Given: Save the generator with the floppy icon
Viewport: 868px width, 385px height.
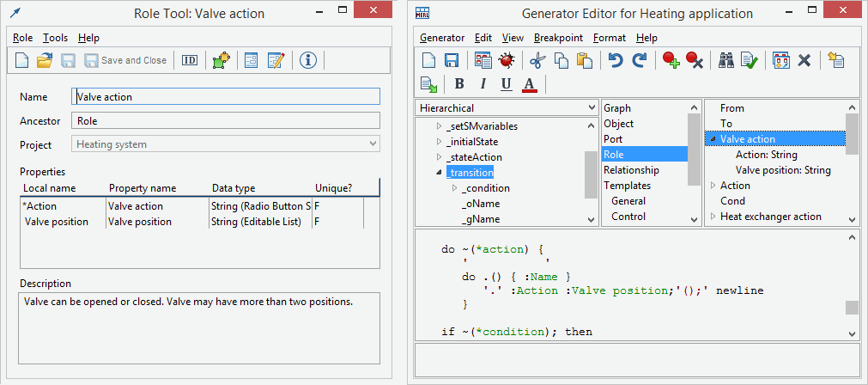Looking at the screenshot, I should 451,60.
